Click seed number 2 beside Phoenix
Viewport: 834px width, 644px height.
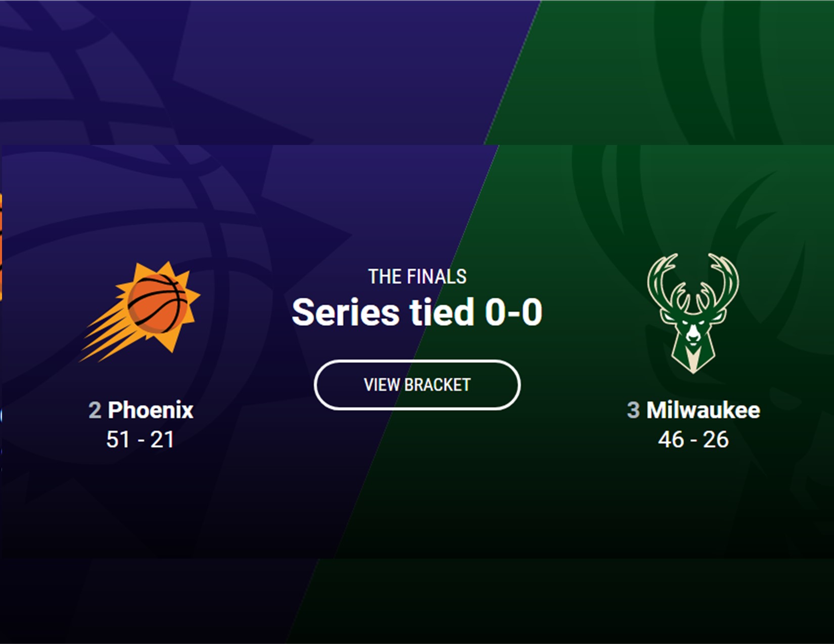[95, 410]
